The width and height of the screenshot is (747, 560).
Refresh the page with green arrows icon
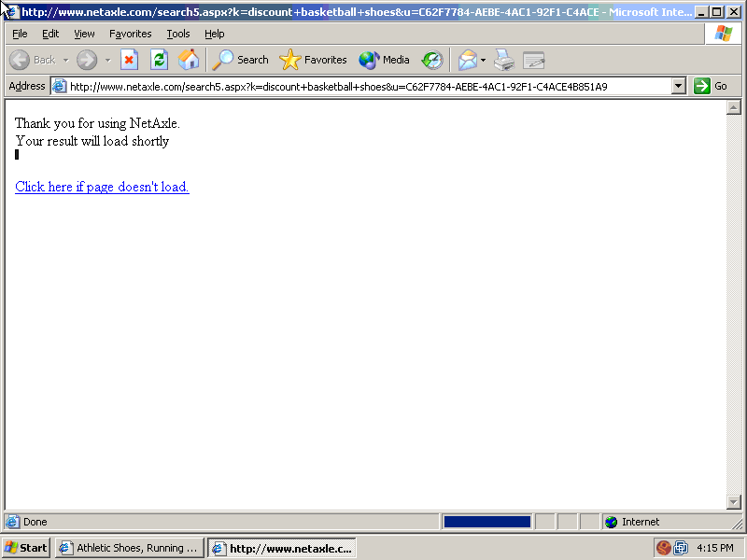pyautogui.click(x=159, y=60)
